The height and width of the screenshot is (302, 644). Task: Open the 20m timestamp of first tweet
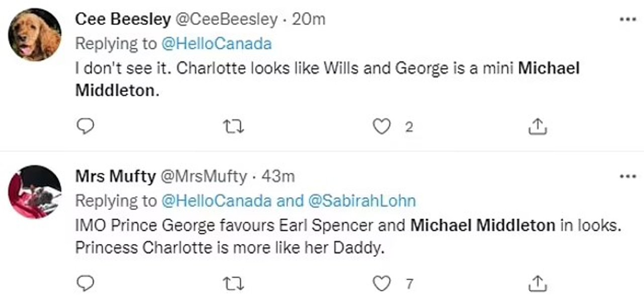coord(308,19)
